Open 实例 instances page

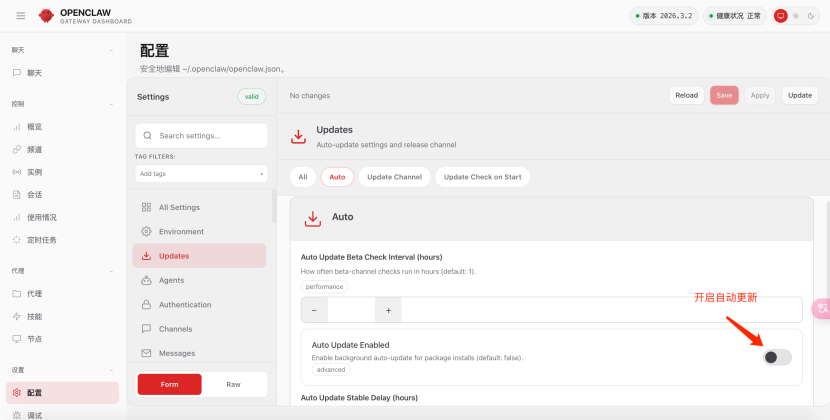coord(62,172)
